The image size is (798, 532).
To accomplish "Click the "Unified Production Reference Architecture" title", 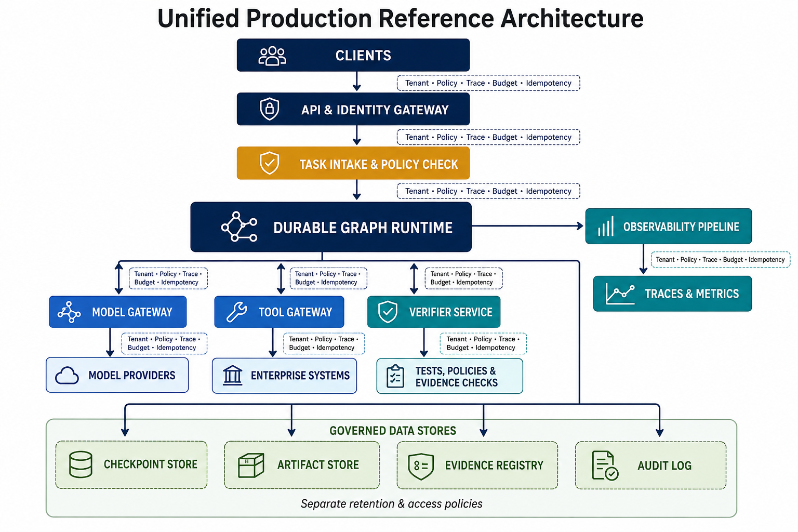I will coord(401,18).
